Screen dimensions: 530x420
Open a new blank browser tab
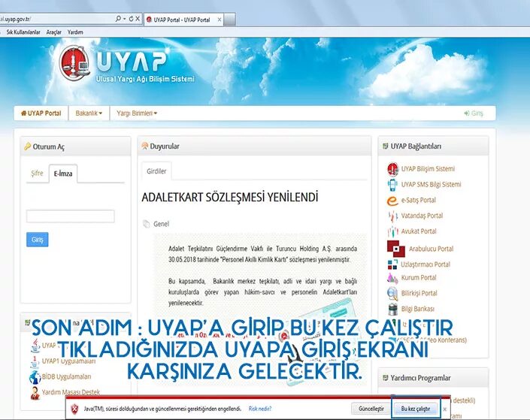[230, 20]
